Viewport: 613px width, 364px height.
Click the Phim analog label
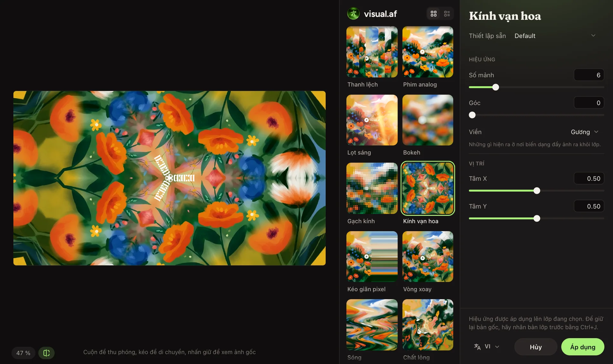coord(420,84)
